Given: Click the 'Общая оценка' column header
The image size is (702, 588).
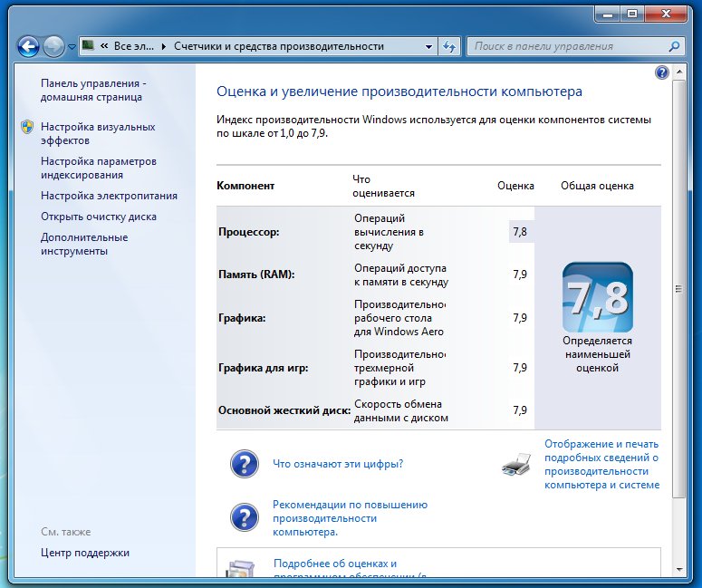Looking at the screenshot, I should click(x=597, y=186).
